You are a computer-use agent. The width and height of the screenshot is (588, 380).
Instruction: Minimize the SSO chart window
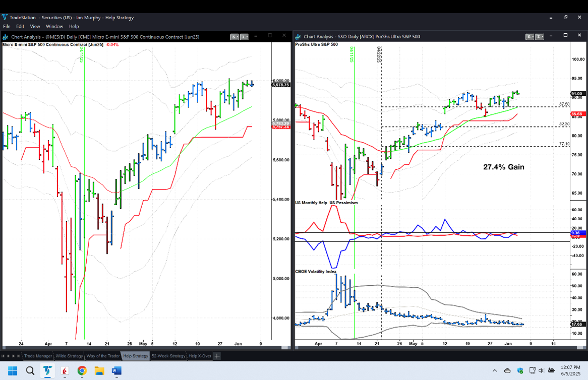click(x=551, y=36)
